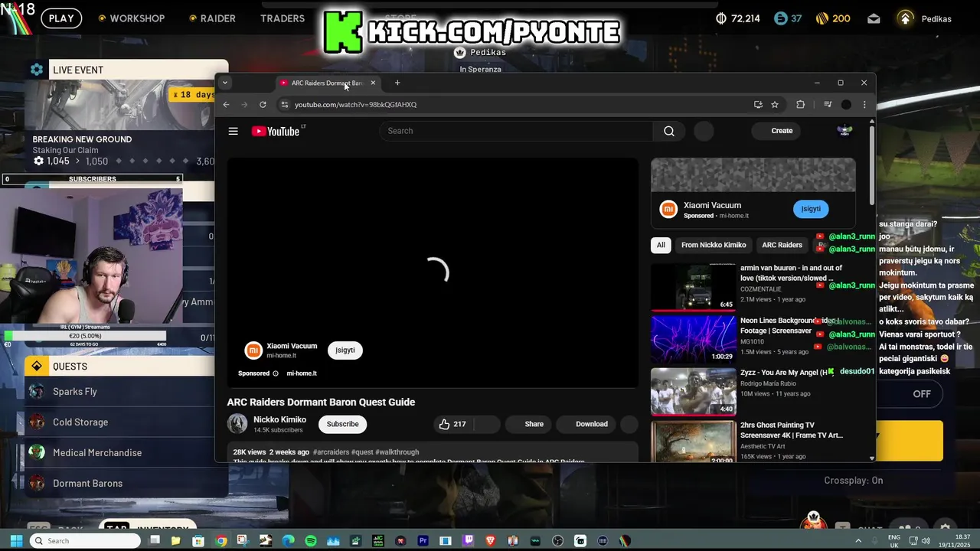Click the PLAY button in game
Screen dimensions: 980x551
[61, 18]
